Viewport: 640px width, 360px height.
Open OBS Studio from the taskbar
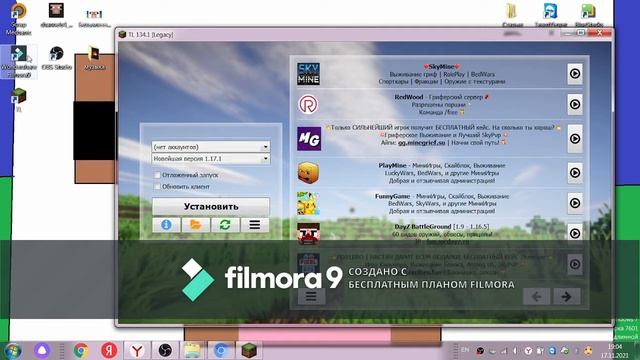[x=165, y=351]
